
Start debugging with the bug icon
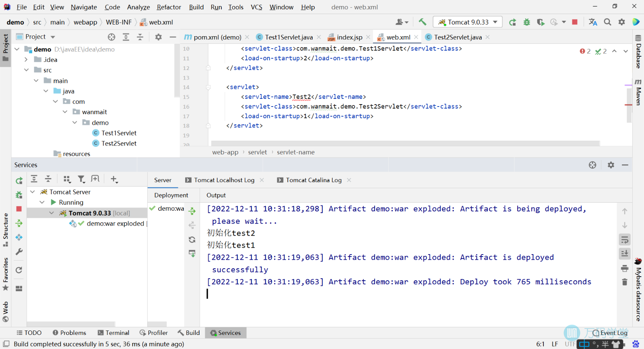(526, 22)
